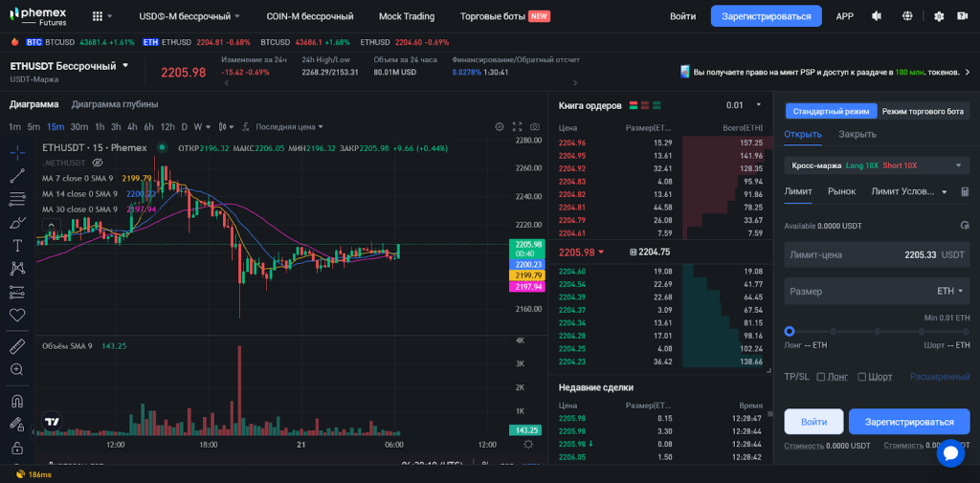Click the lock drawings pencil icon
Screen dimensions: 980x483
pos(17,425)
